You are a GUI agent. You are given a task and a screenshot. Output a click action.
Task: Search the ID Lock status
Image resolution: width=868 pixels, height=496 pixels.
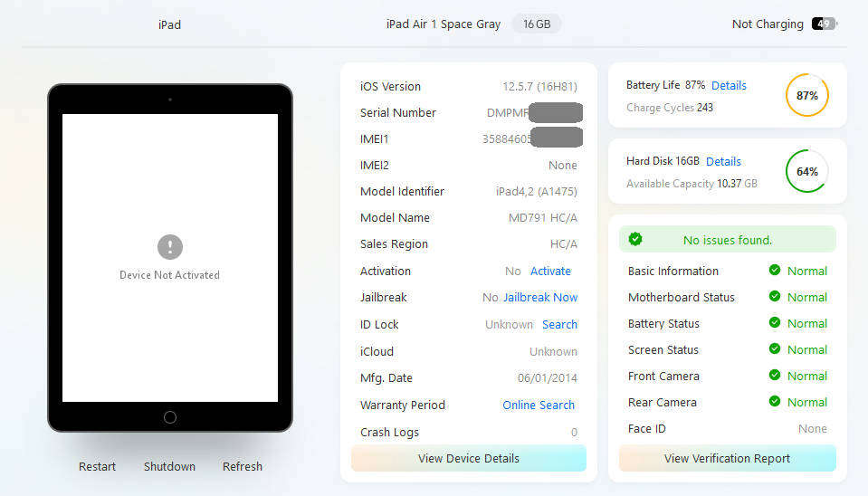tap(559, 324)
